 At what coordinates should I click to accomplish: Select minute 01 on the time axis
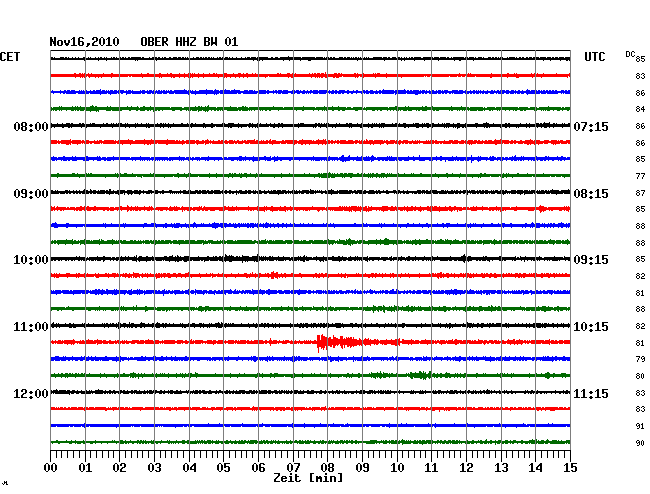coord(85,468)
